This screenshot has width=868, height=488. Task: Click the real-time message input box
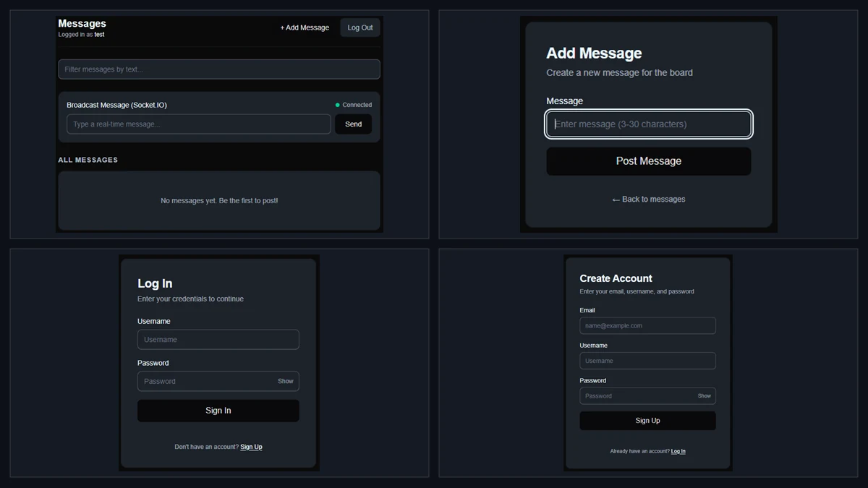[x=199, y=124]
